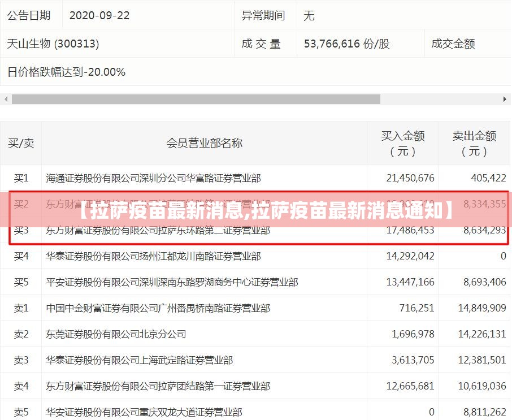The width and height of the screenshot is (512, 420).
Task: Select 中国中金财富证券 广州番禺桥南路 row
Action: (x=255, y=308)
